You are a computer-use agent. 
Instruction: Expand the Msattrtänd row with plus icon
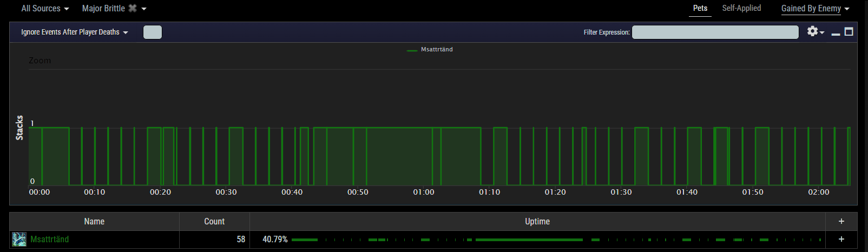coord(841,239)
